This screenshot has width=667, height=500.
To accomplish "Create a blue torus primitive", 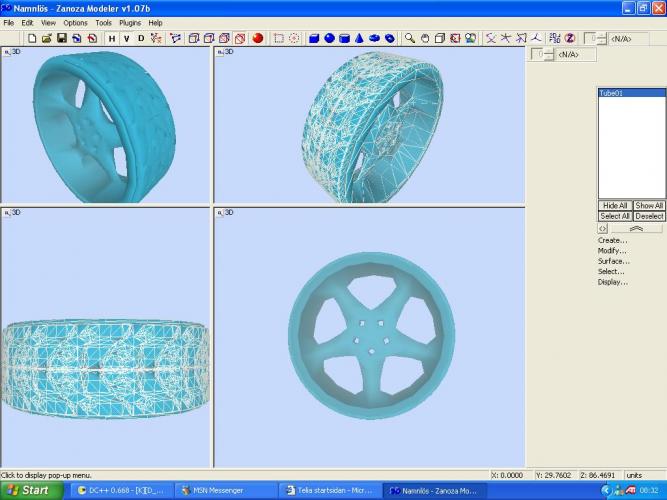I will 374,38.
